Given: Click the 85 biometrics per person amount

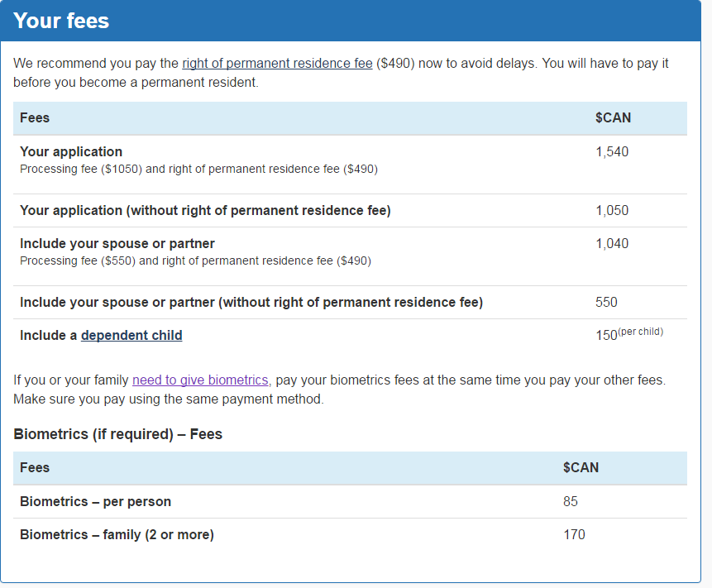Looking at the screenshot, I should pyautogui.click(x=571, y=502).
